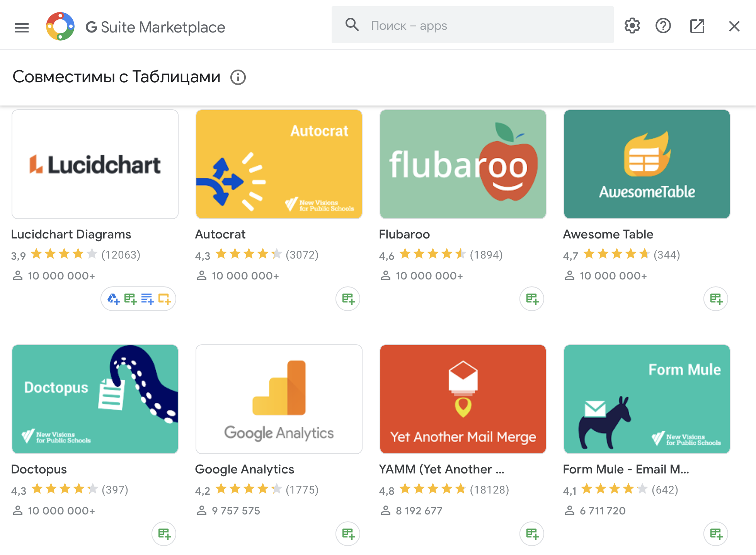This screenshot has width=756, height=555.
Task: Click Awesome Table review count (344)
Action: pos(667,255)
